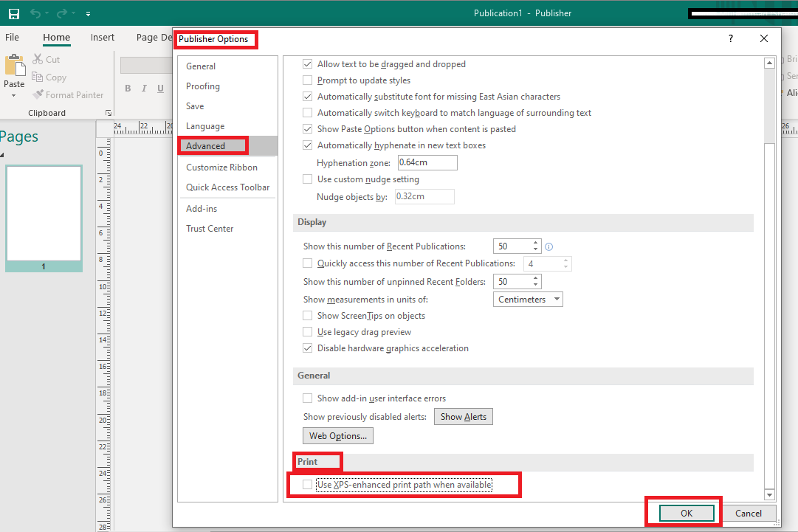798x532 pixels.
Task: Open Trust Center category
Action: tap(227, 228)
